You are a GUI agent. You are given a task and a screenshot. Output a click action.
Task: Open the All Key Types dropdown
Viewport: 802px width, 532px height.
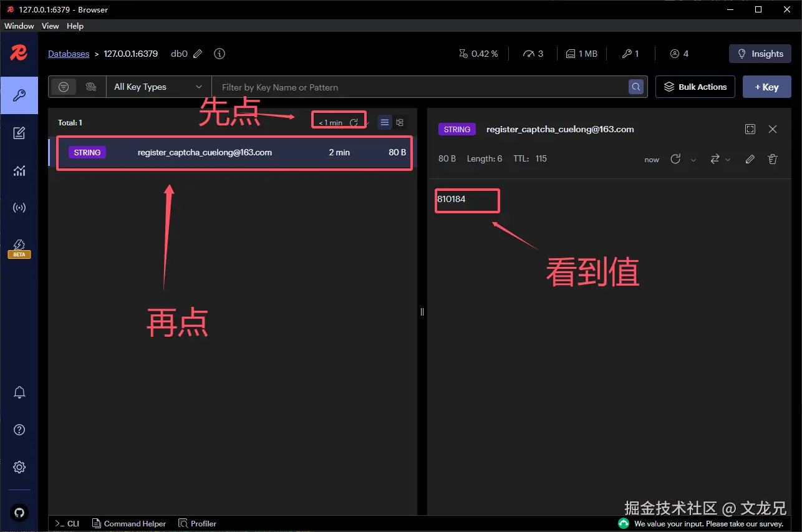click(x=159, y=87)
